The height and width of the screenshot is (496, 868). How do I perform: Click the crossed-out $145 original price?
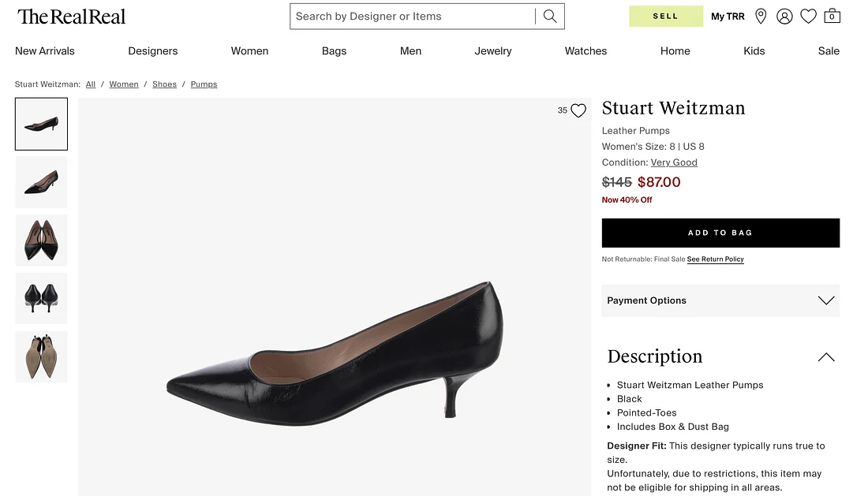(x=617, y=182)
